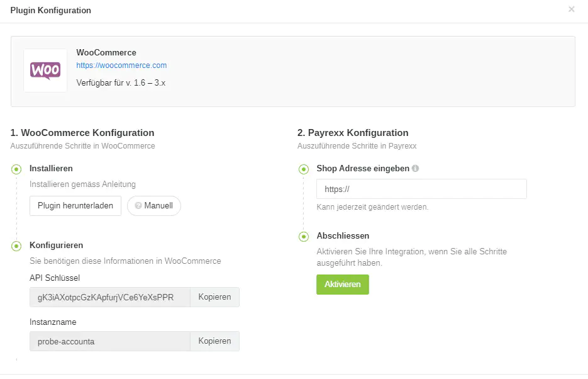Select the Konfigurieren step circle marker
The image size is (588, 379).
click(16, 246)
